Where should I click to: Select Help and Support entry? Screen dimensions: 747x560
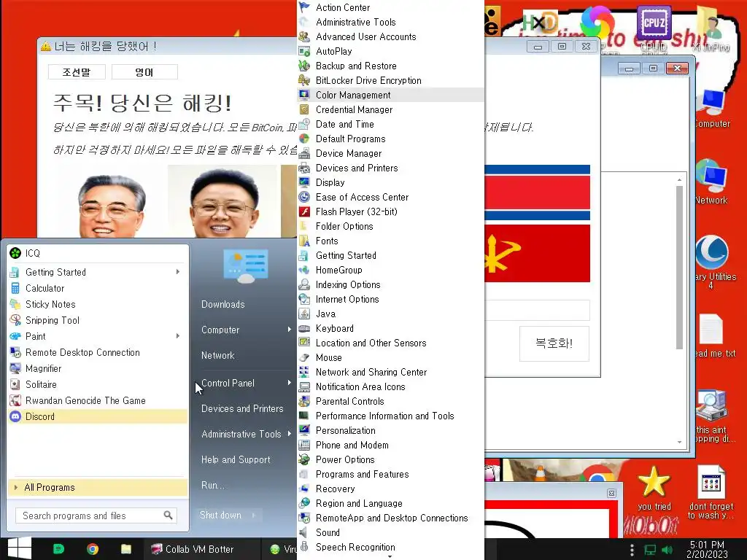pos(236,459)
